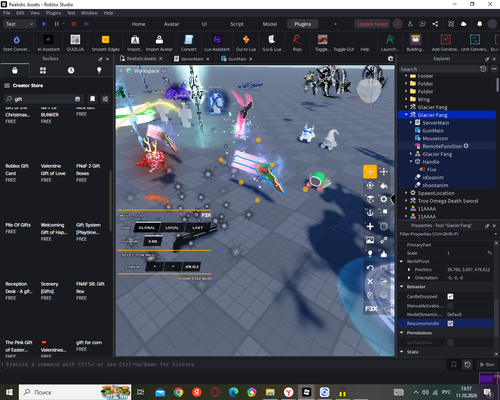Click the Add Constraint plugin icon
500x400 pixels.
446,40
